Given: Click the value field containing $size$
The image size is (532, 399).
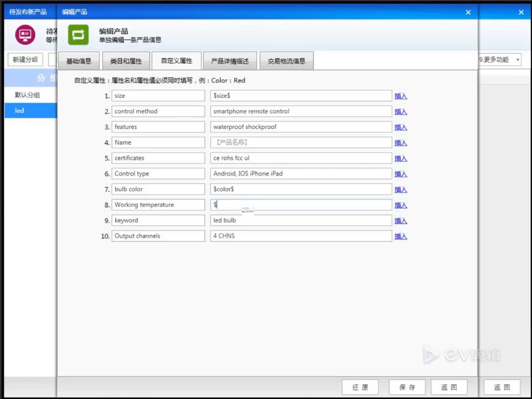Looking at the screenshot, I should click(301, 96).
